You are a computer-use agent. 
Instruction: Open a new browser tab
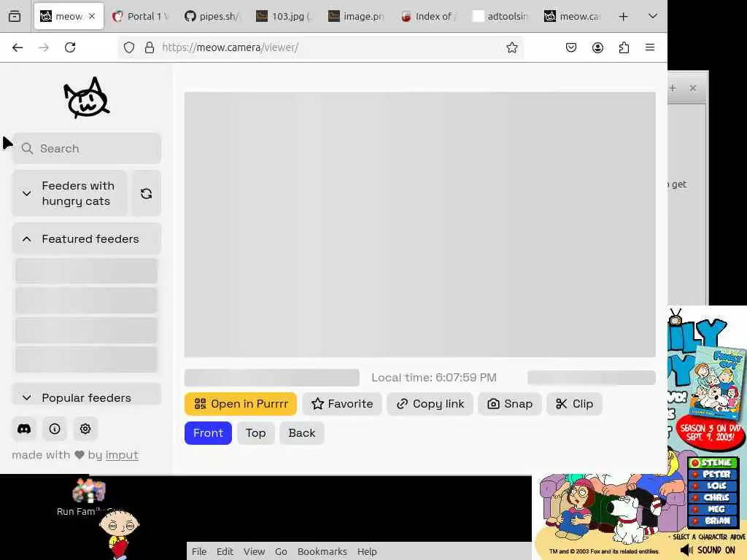pyautogui.click(x=623, y=16)
